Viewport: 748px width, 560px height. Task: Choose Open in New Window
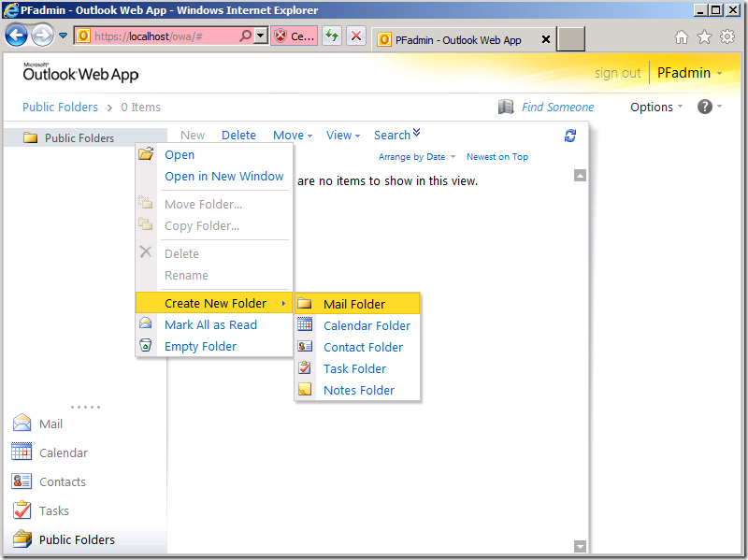214,176
